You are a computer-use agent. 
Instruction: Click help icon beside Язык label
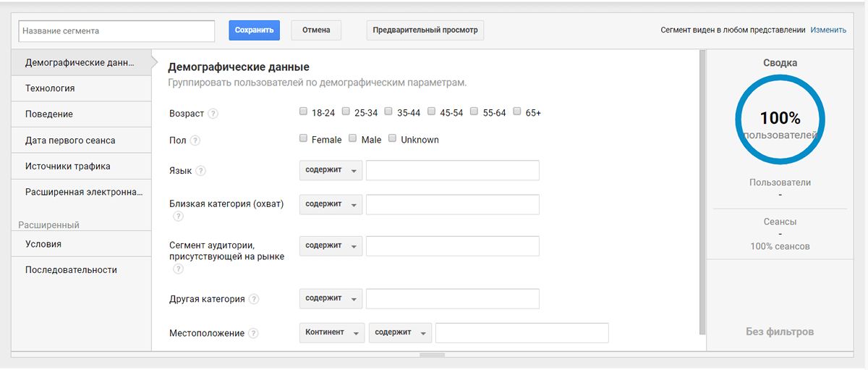[200, 171]
